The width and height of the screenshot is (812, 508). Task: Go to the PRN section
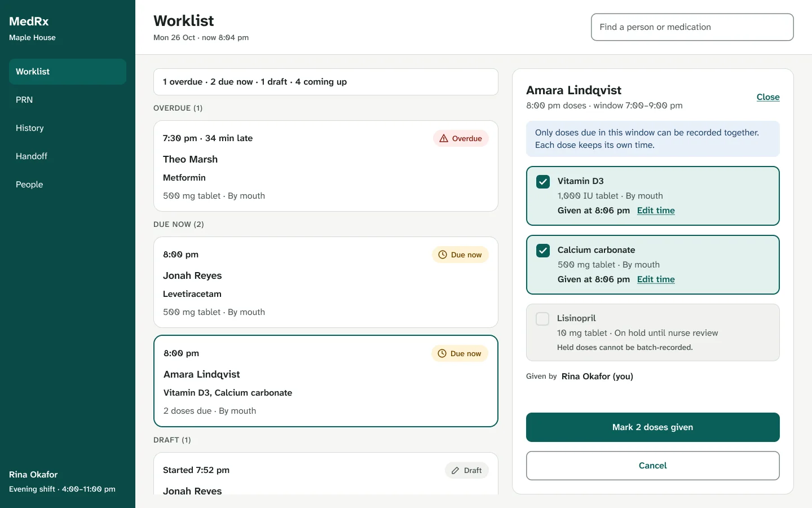[x=68, y=100]
